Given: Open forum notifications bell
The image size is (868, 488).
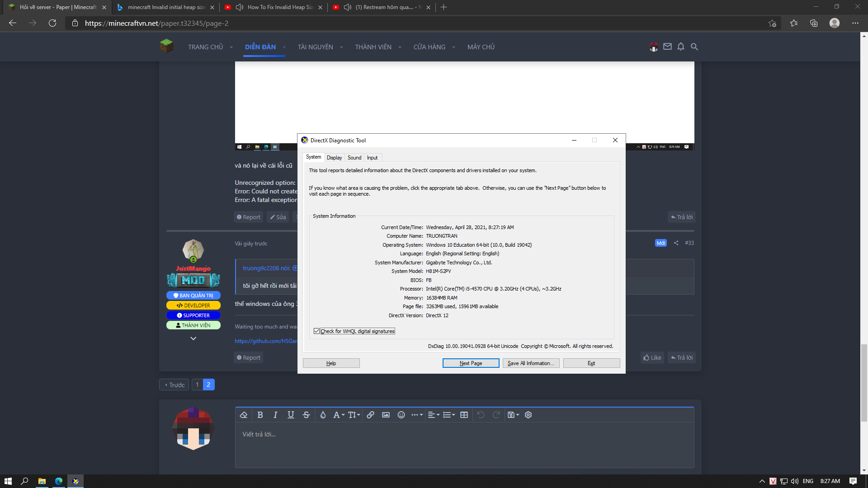Looking at the screenshot, I should tap(681, 47).
